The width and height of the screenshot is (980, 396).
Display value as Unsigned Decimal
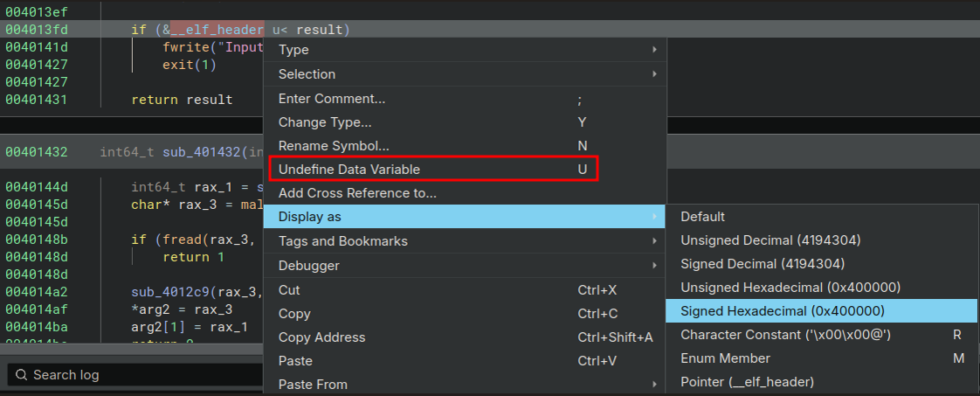pyautogui.click(x=763, y=240)
